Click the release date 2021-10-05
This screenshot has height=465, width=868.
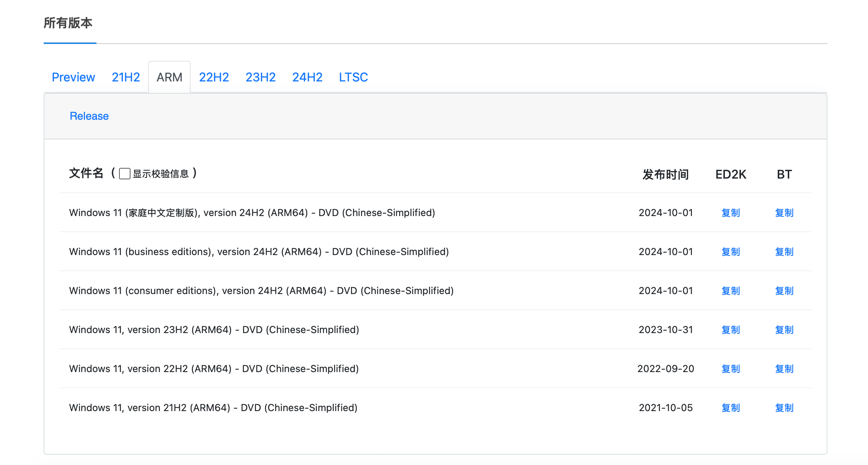(666, 408)
